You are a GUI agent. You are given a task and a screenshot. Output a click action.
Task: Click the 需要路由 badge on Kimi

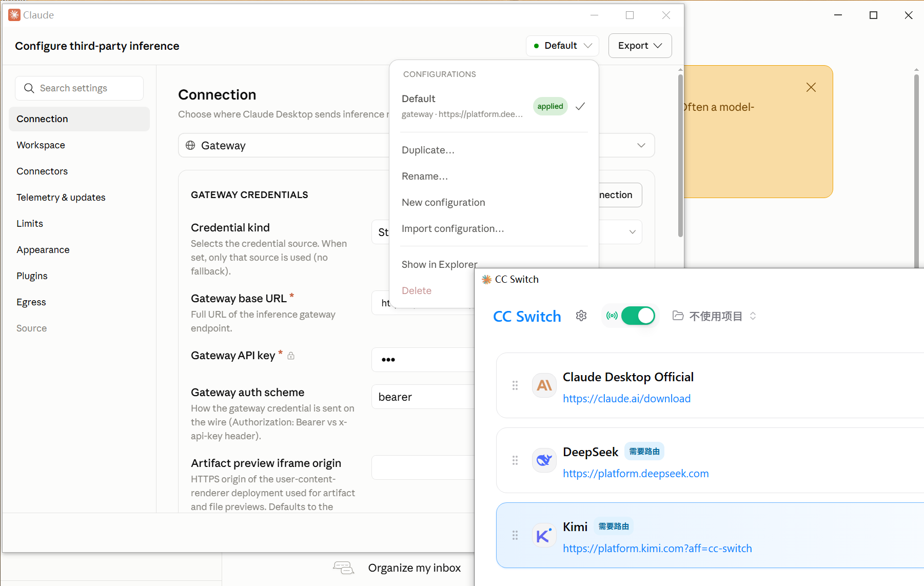click(614, 526)
